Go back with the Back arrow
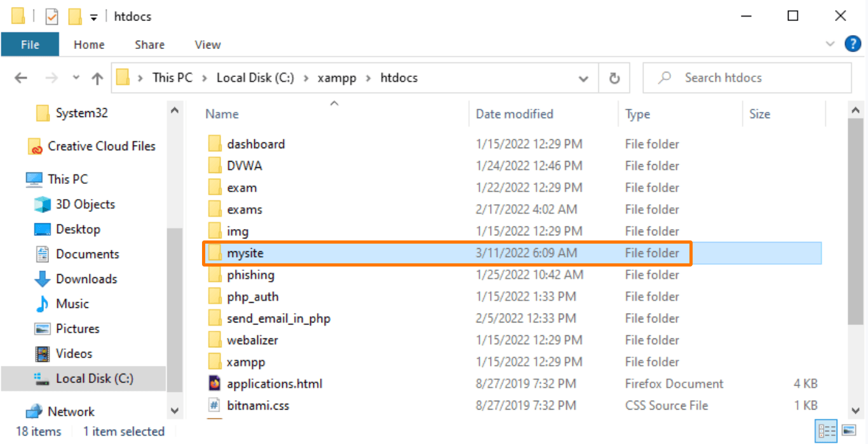868x444 pixels. pos(21,78)
